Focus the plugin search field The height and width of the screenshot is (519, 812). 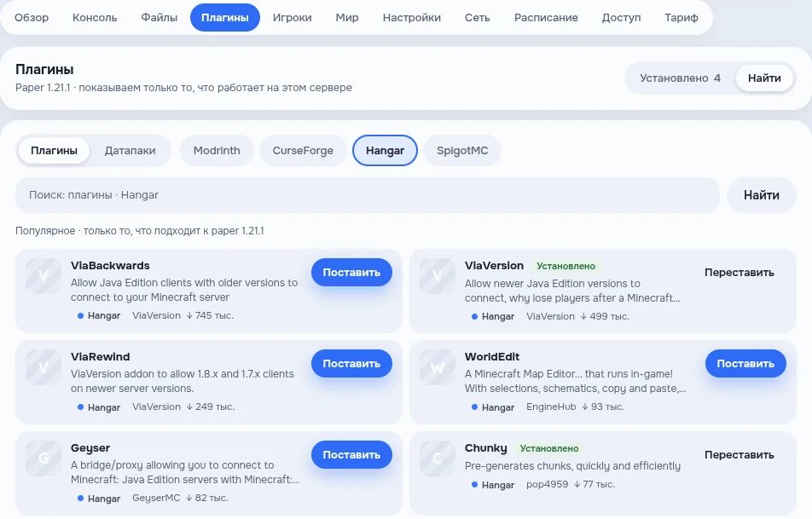tap(367, 195)
